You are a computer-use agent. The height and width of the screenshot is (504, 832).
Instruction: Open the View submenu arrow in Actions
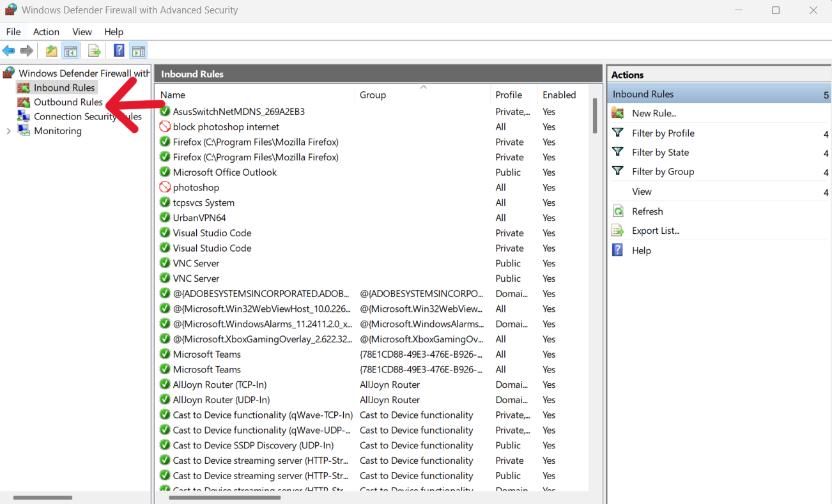tap(826, 192)
